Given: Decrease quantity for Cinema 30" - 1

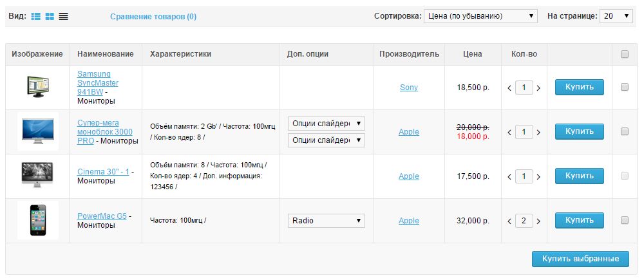Looking at the screenshot, I should [x=509, y=176].
